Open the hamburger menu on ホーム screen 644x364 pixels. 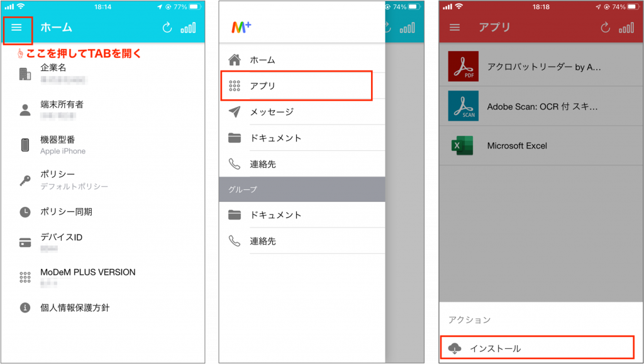pos(17,28)
